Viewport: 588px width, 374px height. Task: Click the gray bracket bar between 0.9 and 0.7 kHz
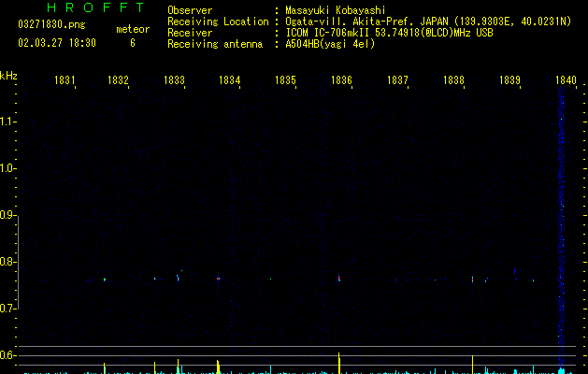18,262
